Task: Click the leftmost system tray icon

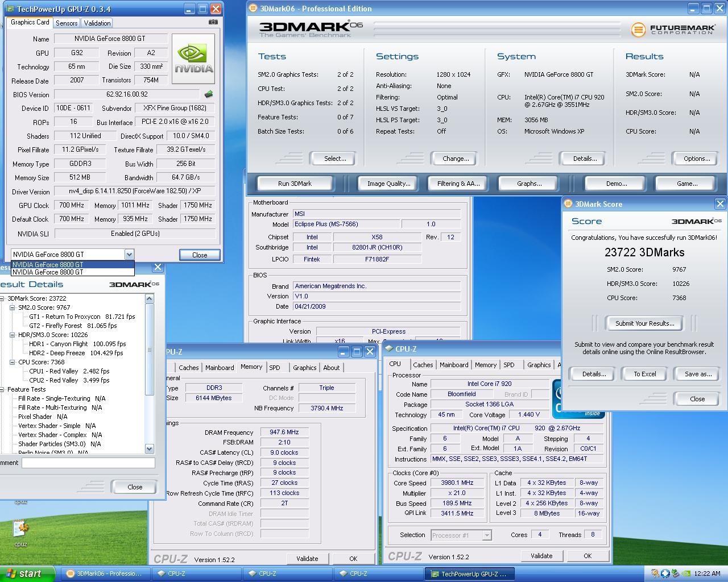Action: (x=655, y=573)
